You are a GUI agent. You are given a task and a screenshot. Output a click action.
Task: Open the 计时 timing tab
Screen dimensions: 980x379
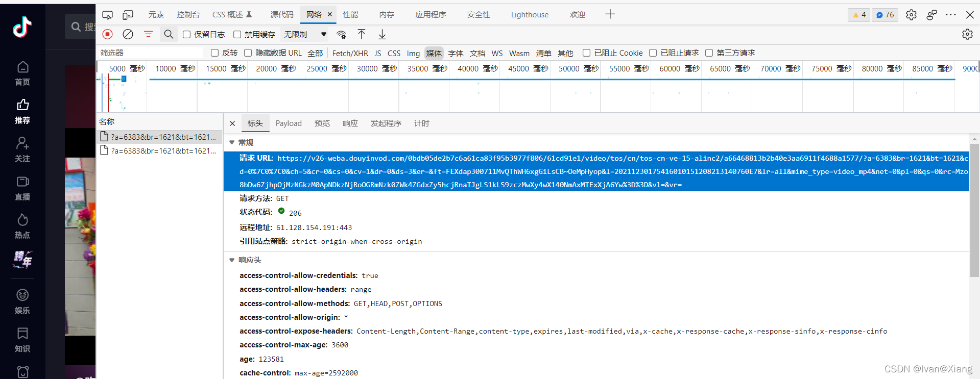tap(422, 123)
